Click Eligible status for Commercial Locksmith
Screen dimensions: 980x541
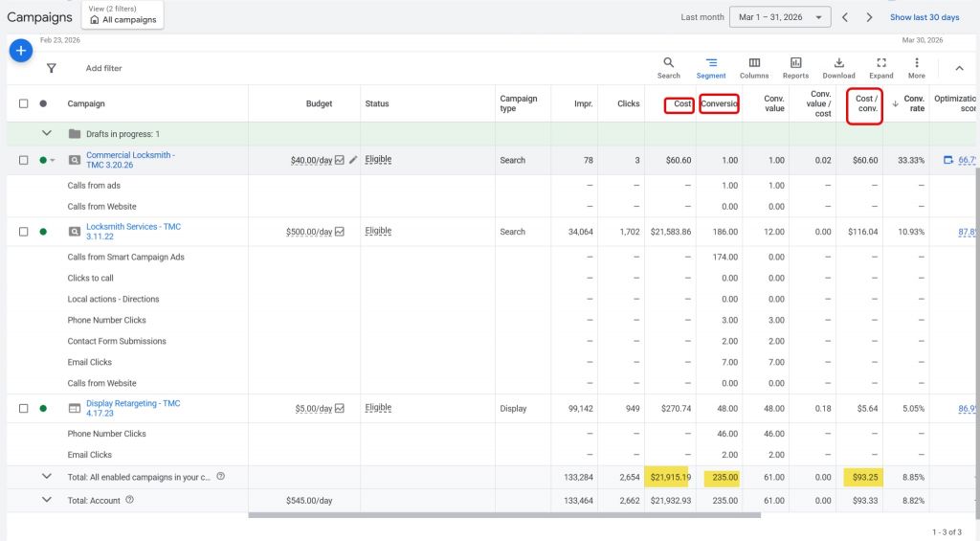click(x=378, y=160)
